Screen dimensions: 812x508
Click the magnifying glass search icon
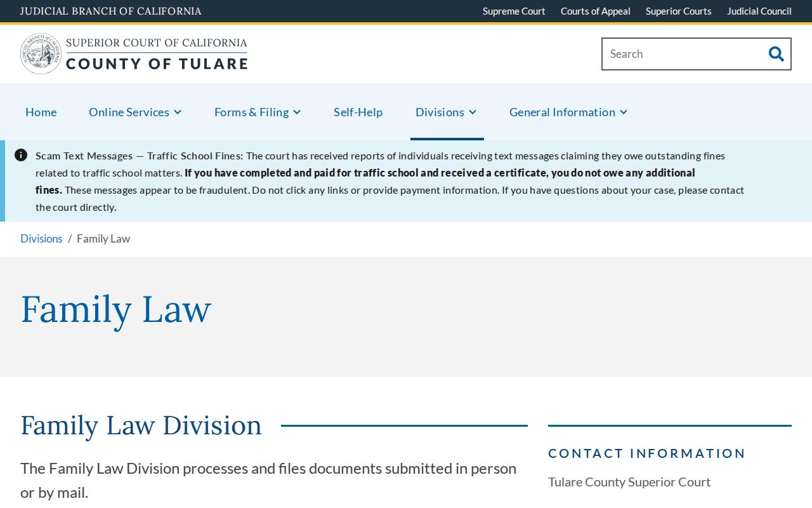pyautogui.click(x=776, y=54)
